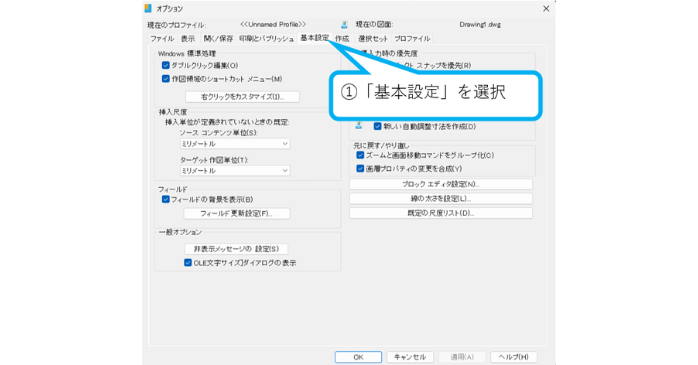
Task: Open フィールド更新設定(F)... dialog
Action: tap(237, 214)
